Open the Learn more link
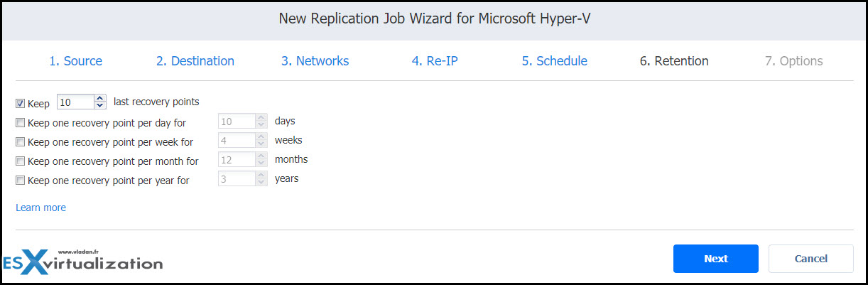 click(x=40, y=208)
